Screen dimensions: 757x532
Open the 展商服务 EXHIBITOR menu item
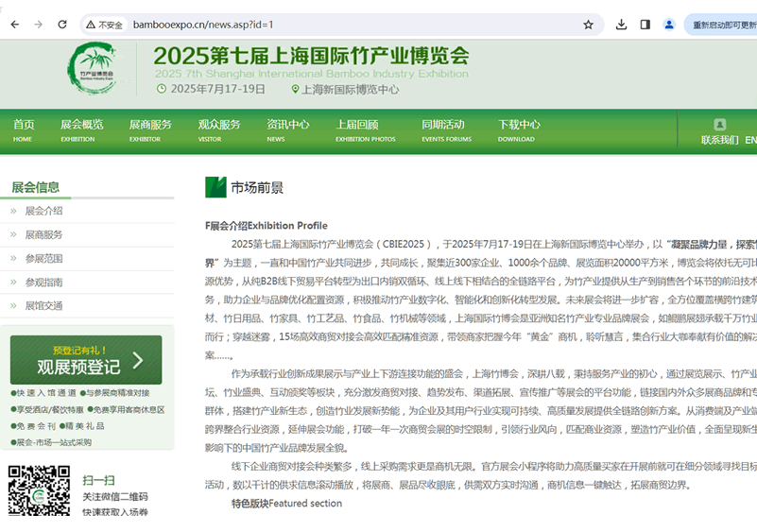[x=150, y=130]
